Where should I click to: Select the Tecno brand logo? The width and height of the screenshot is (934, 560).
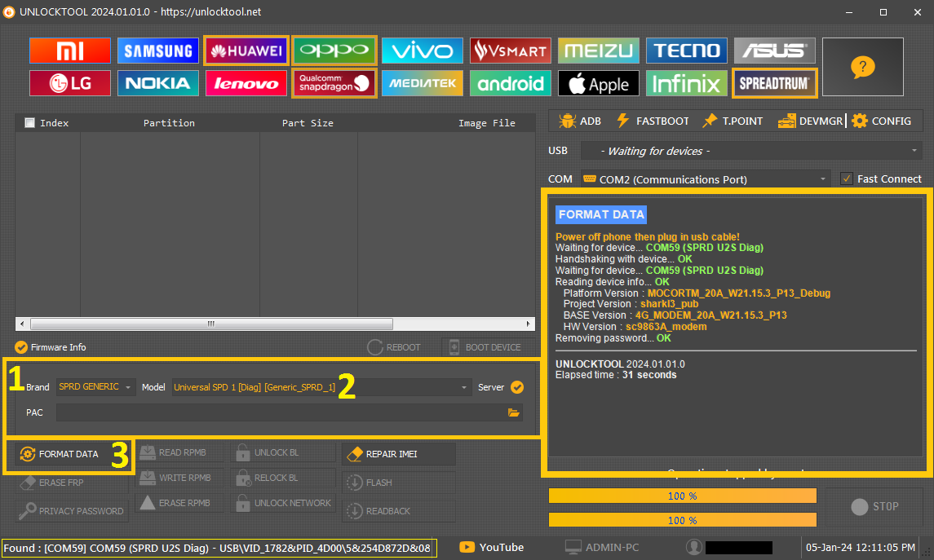tap(687, 51)
